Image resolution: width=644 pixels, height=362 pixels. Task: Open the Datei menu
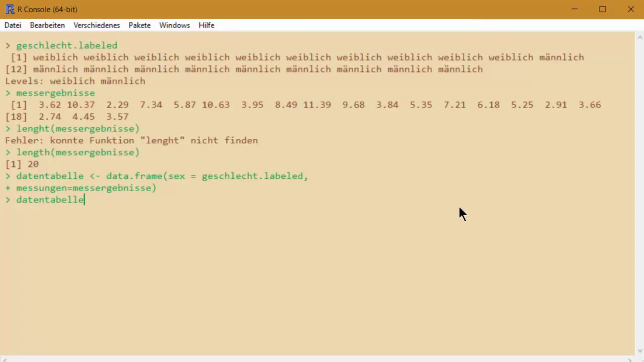click(x=13, y=25)
